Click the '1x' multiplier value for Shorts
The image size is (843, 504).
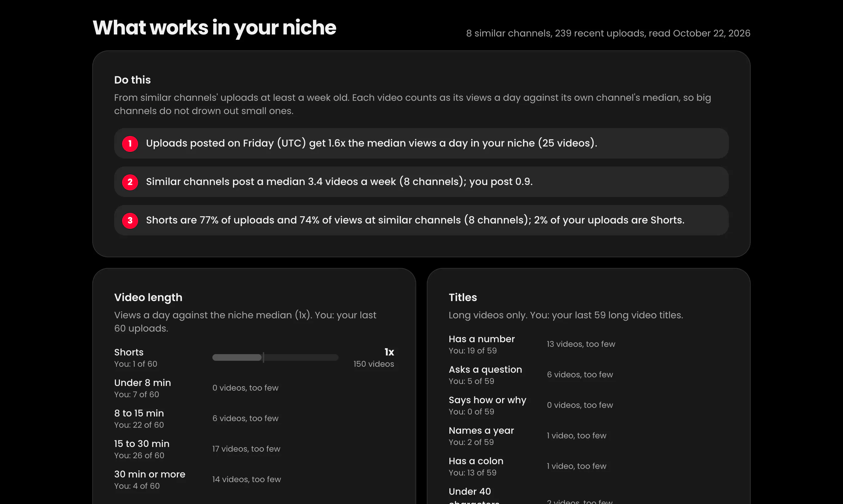click(x=389, y=352)
